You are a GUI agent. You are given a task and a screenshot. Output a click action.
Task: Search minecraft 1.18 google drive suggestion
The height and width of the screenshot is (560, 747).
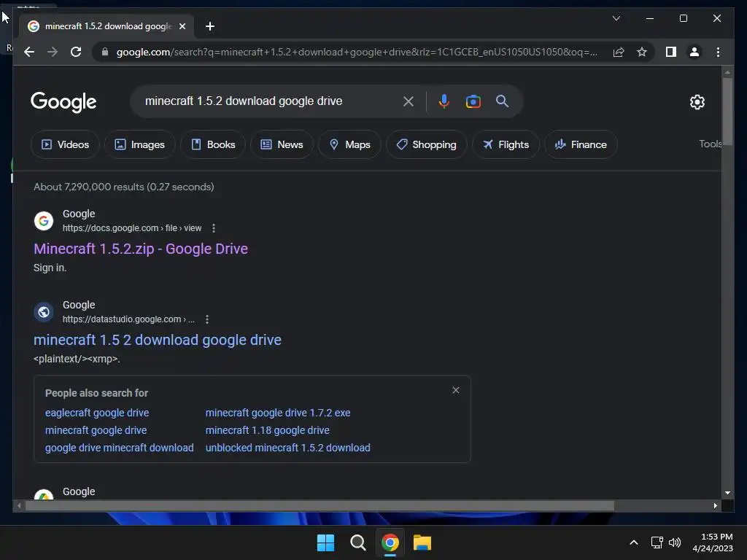[x=267, y=430]
